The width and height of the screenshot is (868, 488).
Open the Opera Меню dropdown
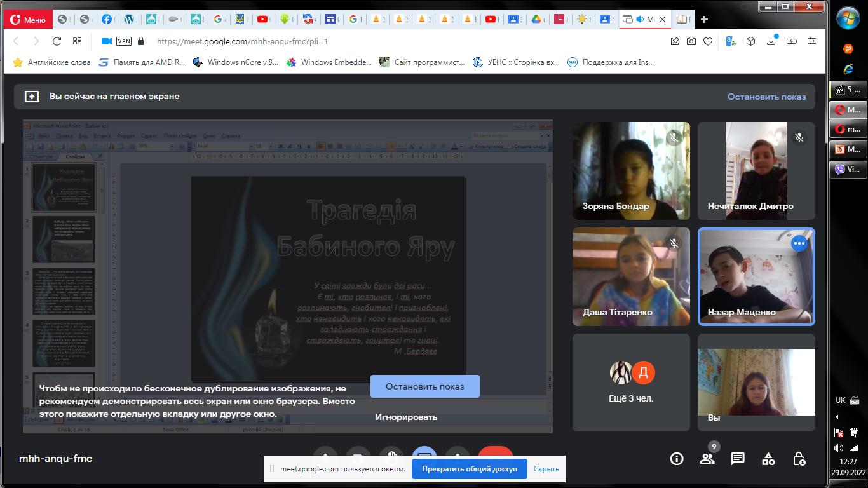tap(27, 20)
